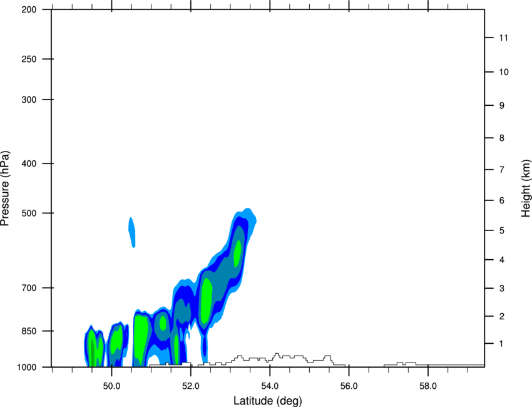Image resolution: width=532 pixels, height=407 pixels.
Task: Pick the 9 km height label
Action: [x=502, y=106]
